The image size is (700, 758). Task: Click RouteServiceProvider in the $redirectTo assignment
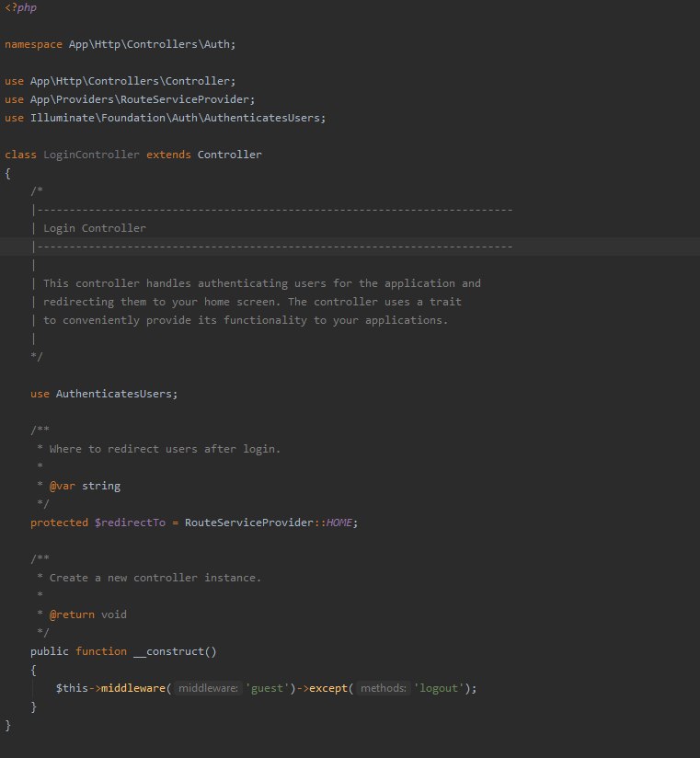[249, 523]
